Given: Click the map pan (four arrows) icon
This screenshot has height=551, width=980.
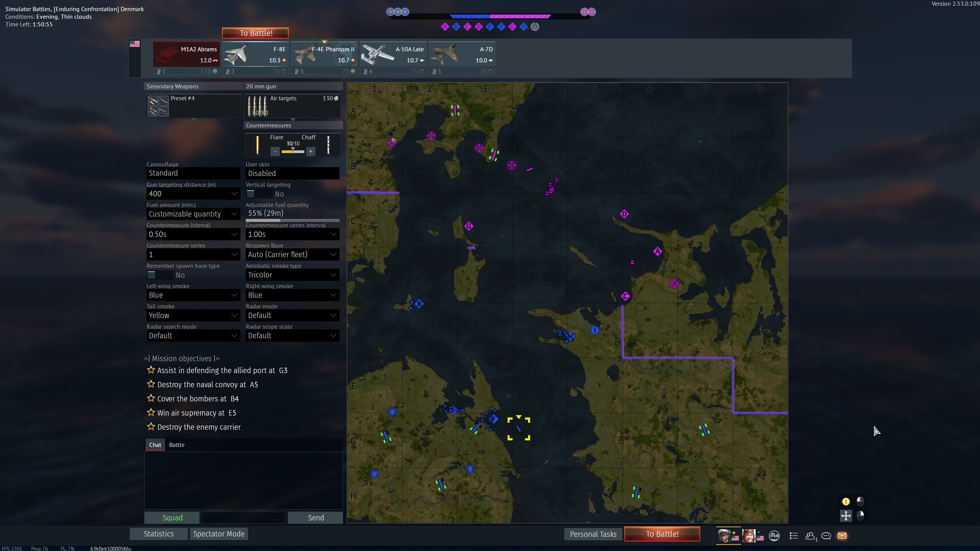Looking at the screenshot, I should 846,515.
